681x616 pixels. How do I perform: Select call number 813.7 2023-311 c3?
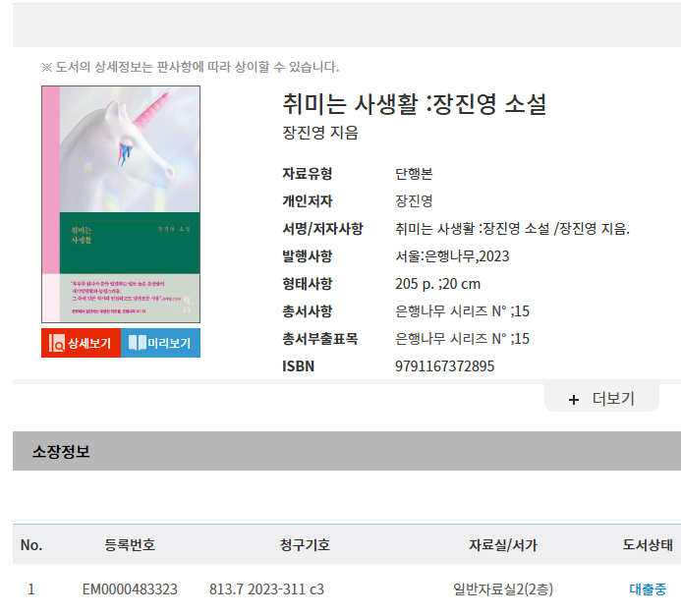point(266,589)
